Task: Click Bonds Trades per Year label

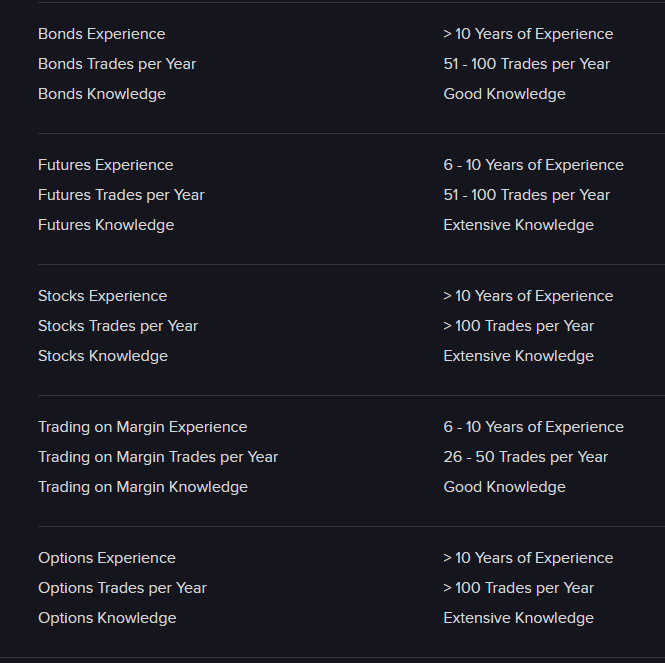Action: (x=117, y=64)
